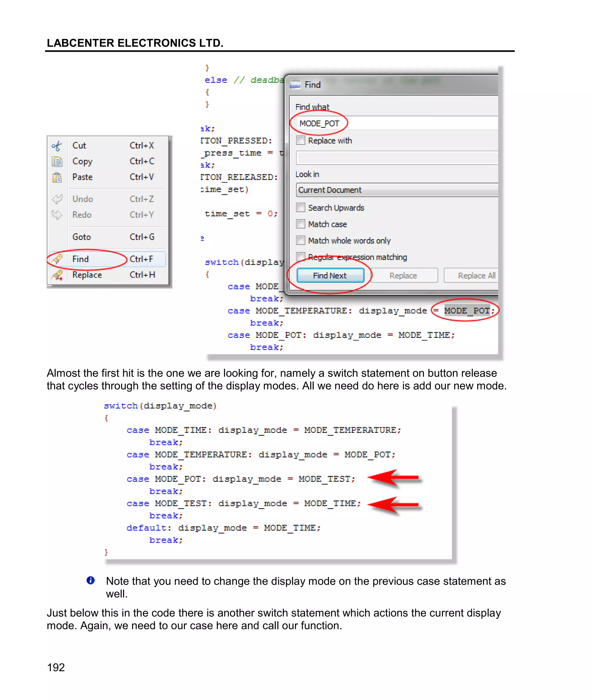Tick the Search Upwards checkbox
Viewport: 591px width, 700px height.
point(300,208)
